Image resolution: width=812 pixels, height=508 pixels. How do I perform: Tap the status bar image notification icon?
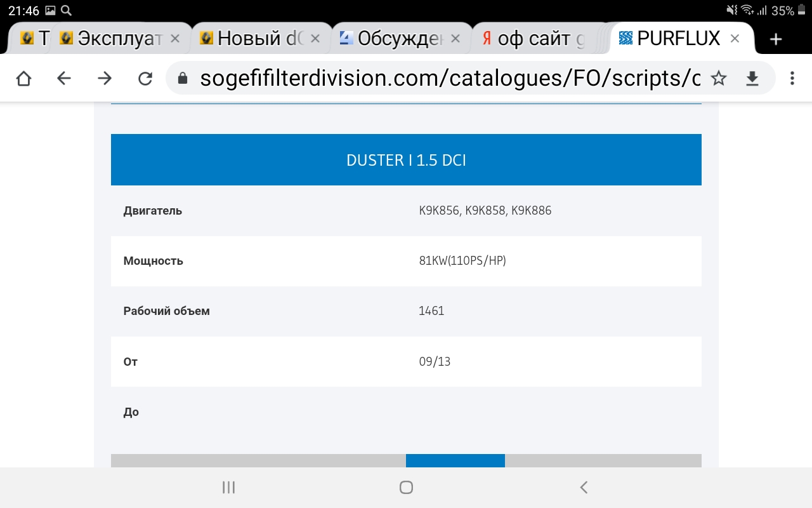(50, 11)
